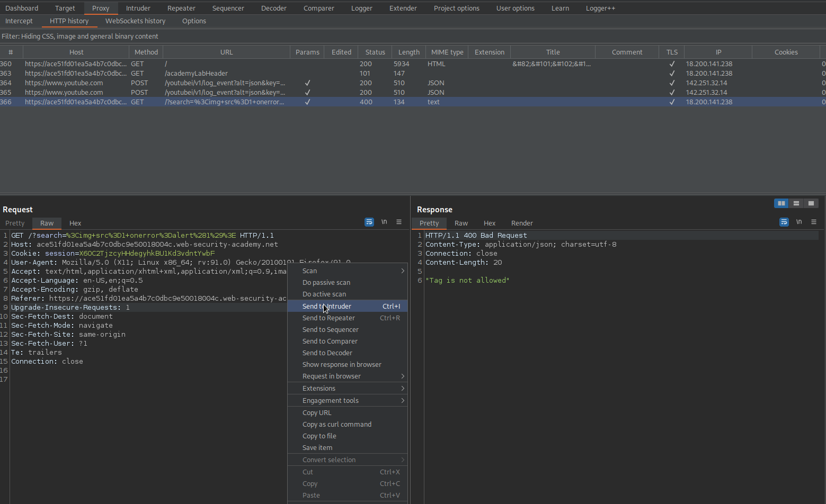
Task: Switch Response view to Raw
Action: 461,223
